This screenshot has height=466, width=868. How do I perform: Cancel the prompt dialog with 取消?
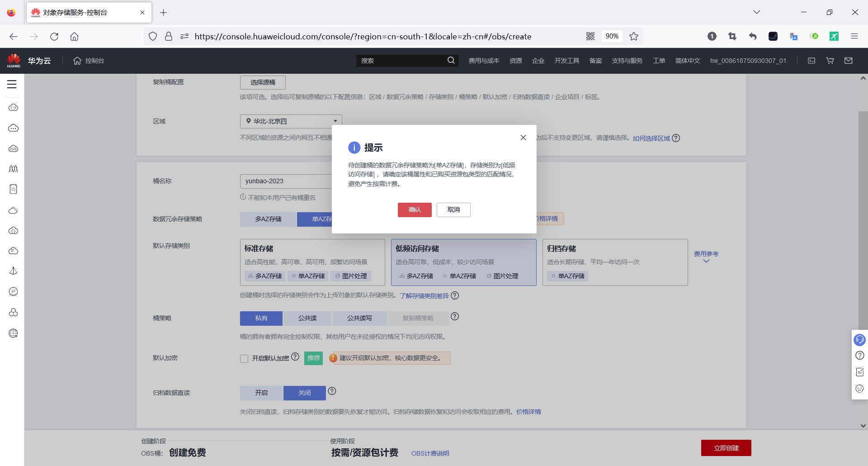pyautogui.click(x=453, y=210)
